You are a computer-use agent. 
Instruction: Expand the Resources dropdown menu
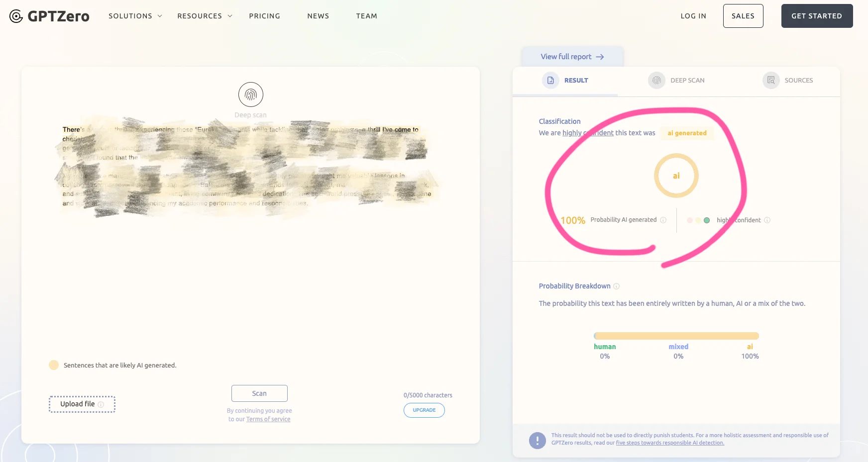click(205, 16)
